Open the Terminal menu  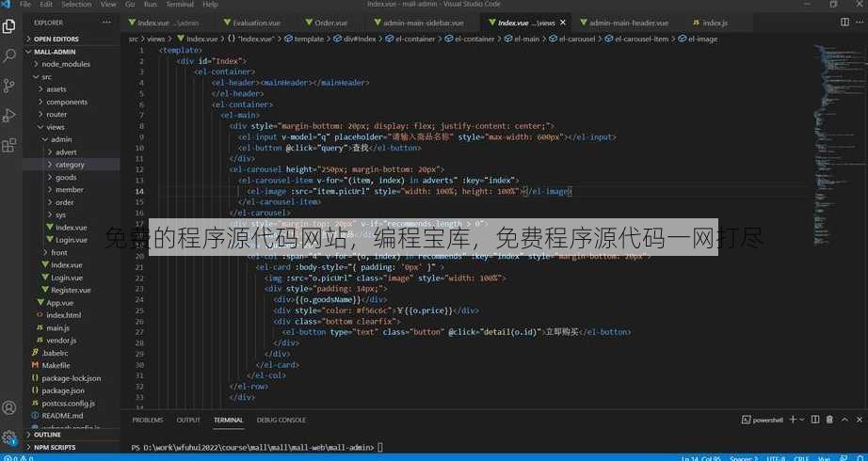click(x=180, y=4)
